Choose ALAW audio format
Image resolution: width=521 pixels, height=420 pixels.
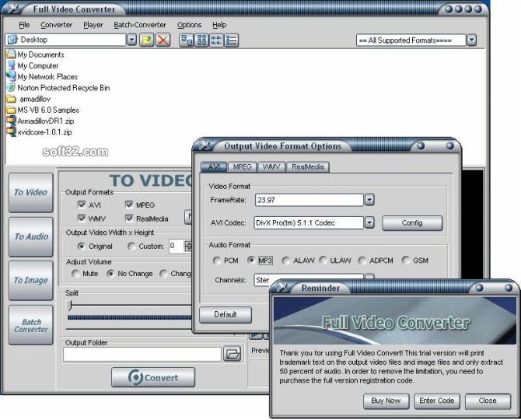click(x=285, y=261)
